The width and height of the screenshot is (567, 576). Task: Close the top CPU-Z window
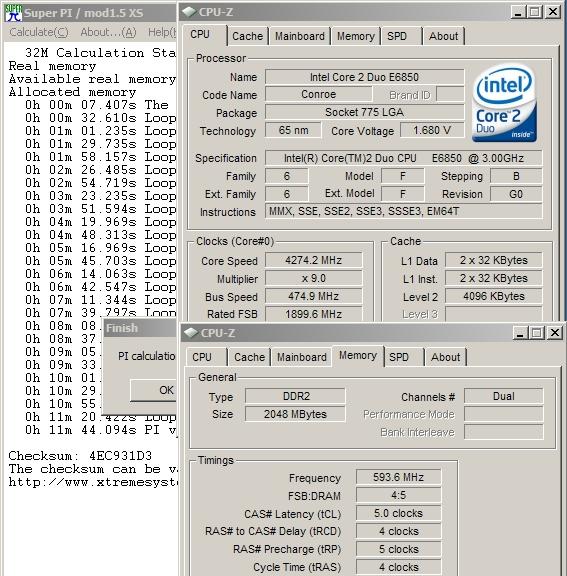pyautogui.click(x=553, y=12)
